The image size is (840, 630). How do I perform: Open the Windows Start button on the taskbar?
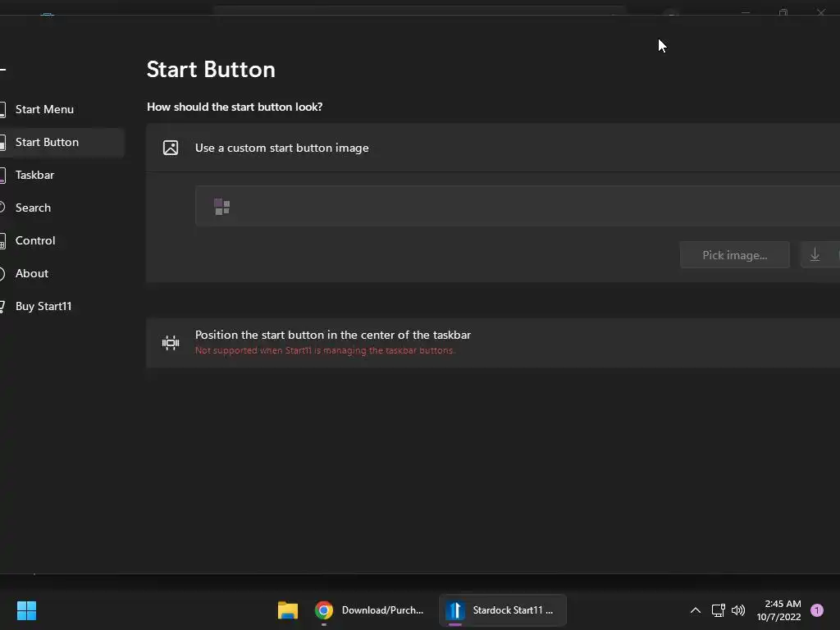(26, 610)
